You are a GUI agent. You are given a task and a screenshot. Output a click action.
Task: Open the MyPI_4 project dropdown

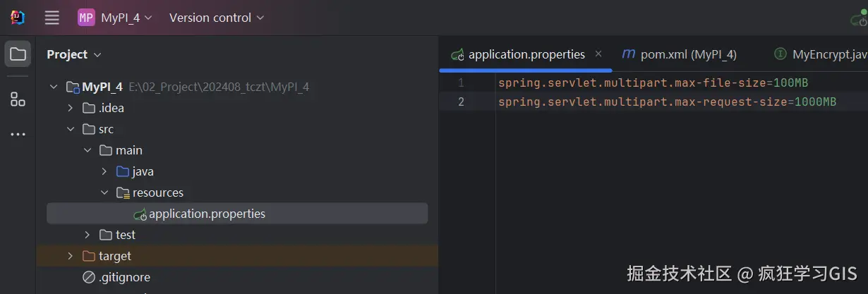[126, 18]
